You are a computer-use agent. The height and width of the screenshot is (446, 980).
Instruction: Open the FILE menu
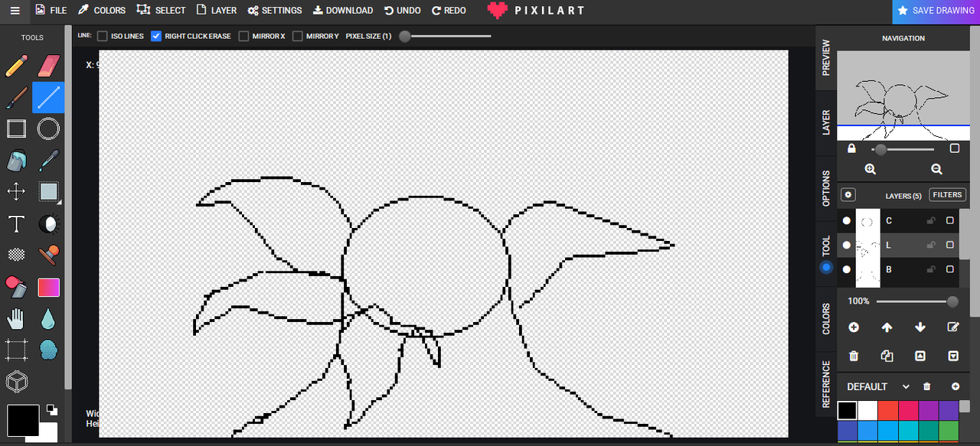51,11
